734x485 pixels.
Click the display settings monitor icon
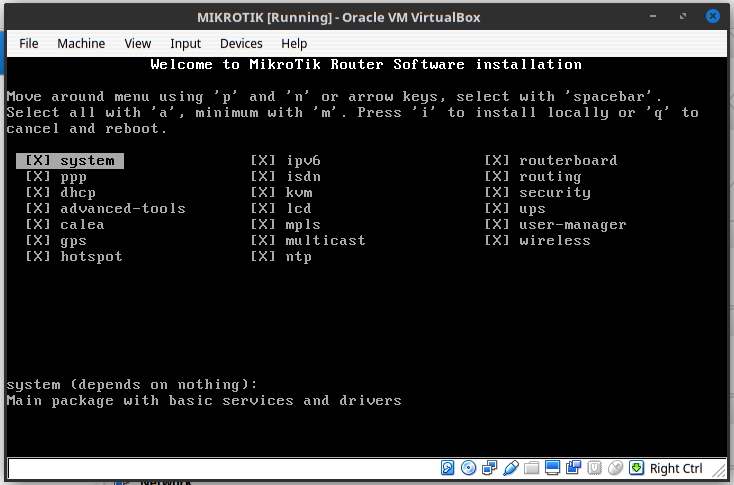click(552, 468)
